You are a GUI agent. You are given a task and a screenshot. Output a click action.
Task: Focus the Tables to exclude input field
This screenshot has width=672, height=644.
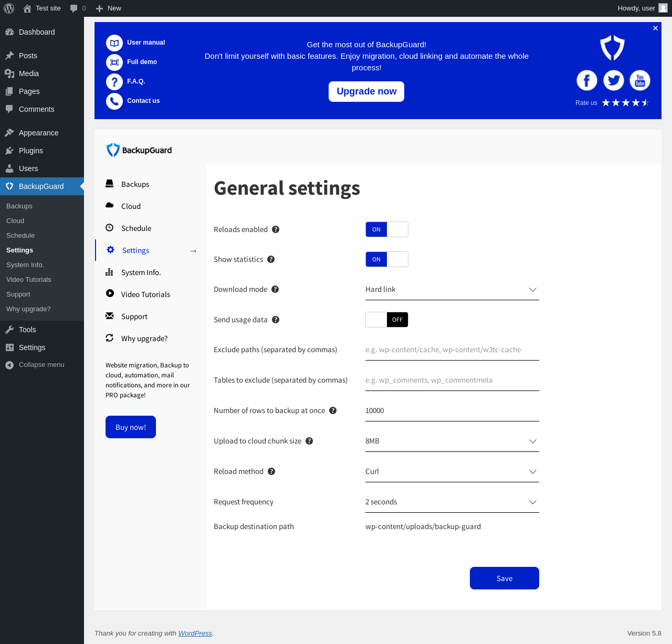tap(452, 381)
